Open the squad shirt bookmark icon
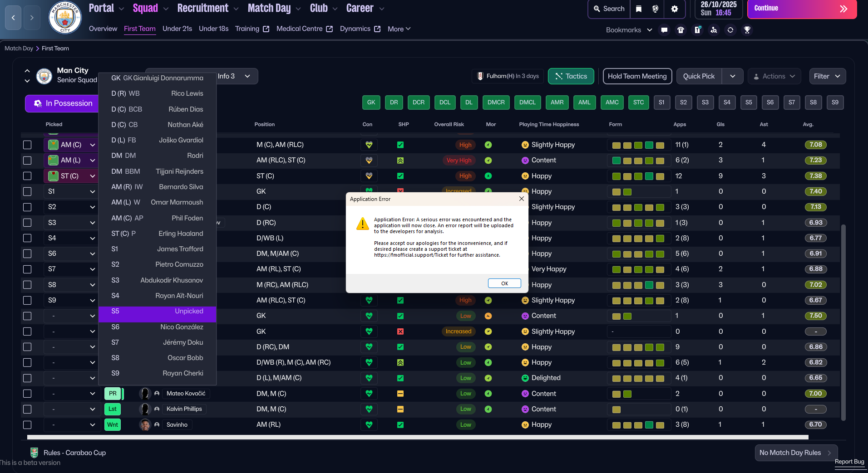The width and height of the screenshot is (868, 473). point(681,30)
